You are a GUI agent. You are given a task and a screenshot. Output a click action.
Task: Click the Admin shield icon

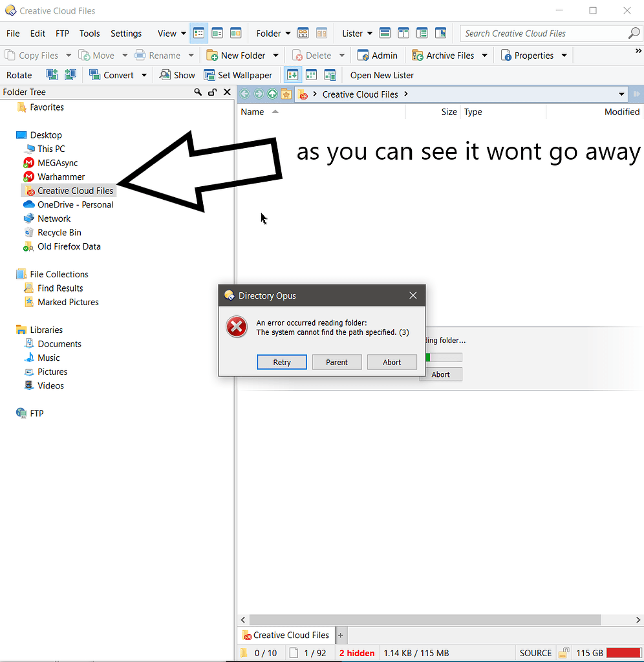[x=363, y=56]
